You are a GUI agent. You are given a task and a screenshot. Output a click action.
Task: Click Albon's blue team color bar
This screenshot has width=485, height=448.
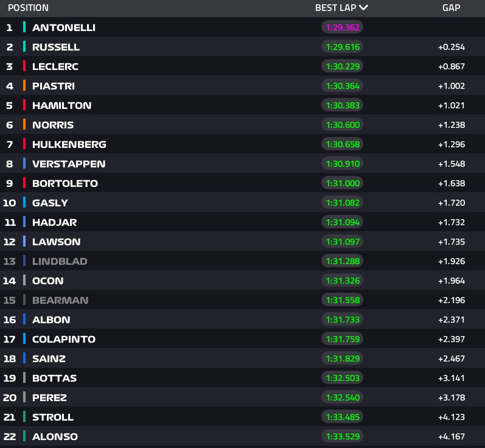24,320
